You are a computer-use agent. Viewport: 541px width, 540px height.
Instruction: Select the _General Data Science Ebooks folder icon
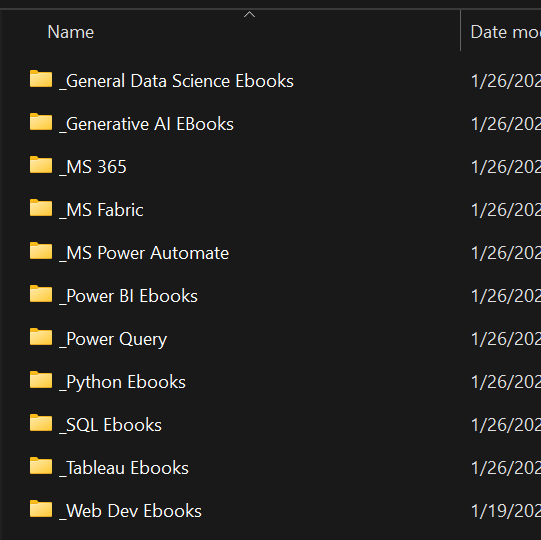point(41,79)
